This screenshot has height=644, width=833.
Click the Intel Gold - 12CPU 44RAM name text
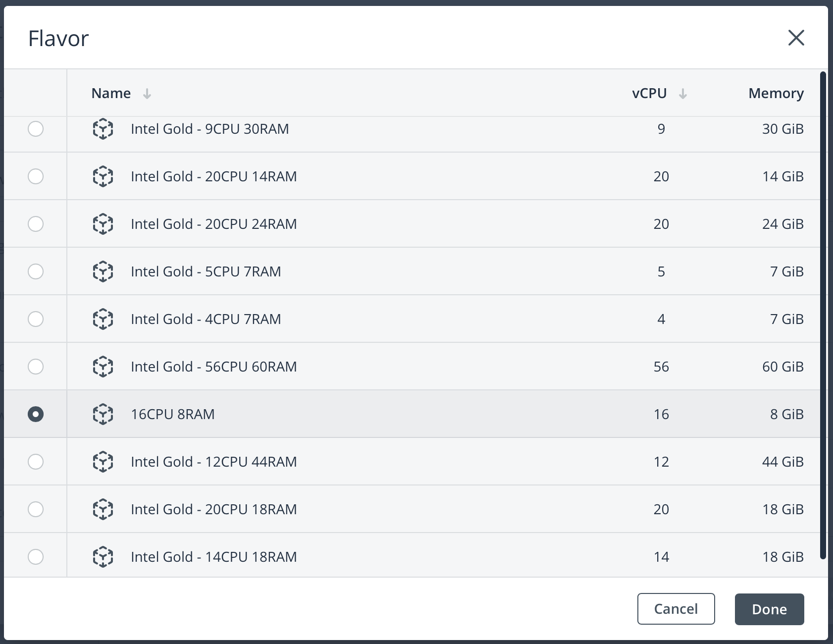point(213,462)
